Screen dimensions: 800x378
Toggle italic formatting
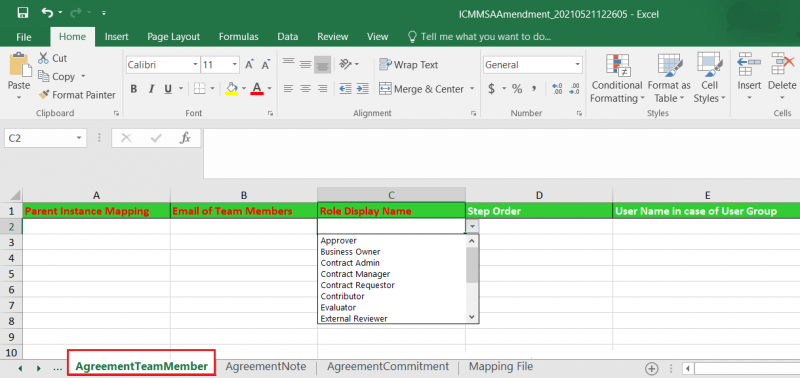151,89
